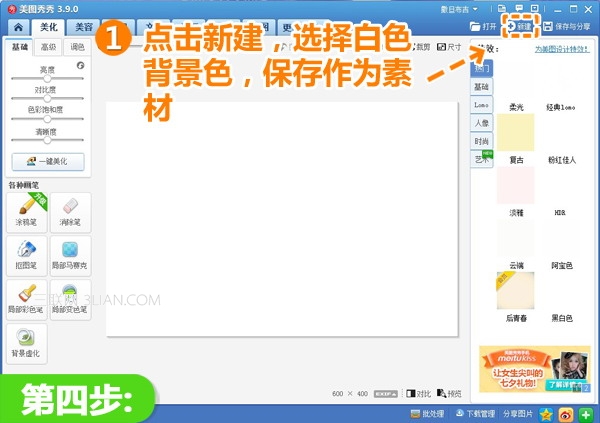The image size is (600, 423).
Task: Click the 一键美化 button
Action: [x=48, y=162]
